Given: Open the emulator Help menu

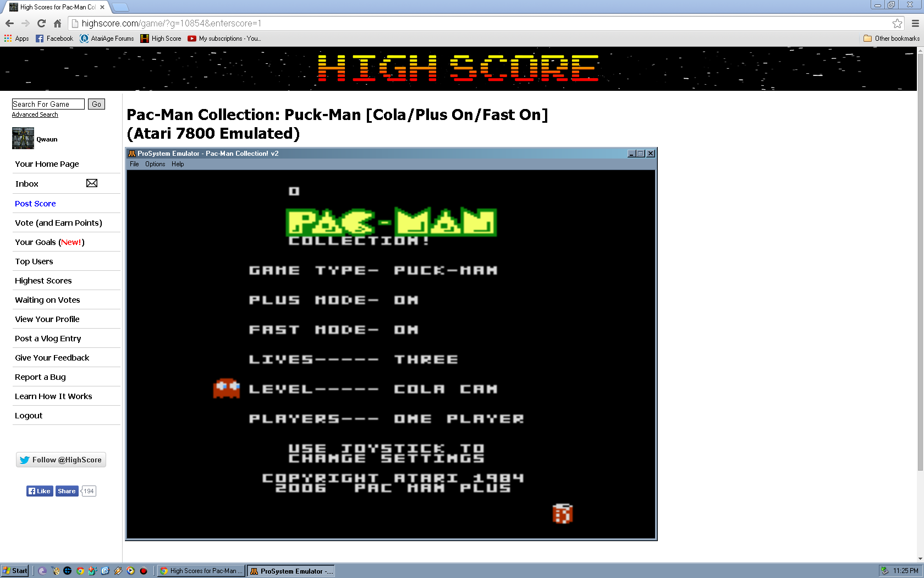Looking at the screenshot, I should pyautogui.click(x=178, y=164).
